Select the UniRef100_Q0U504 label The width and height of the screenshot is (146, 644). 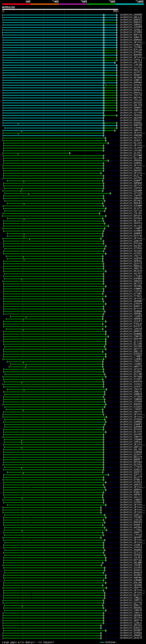131,218
